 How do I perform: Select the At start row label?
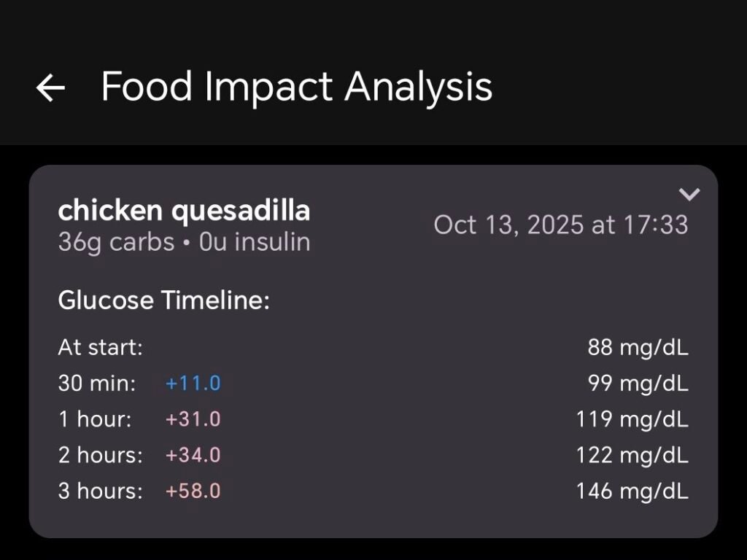coord(100,347)
